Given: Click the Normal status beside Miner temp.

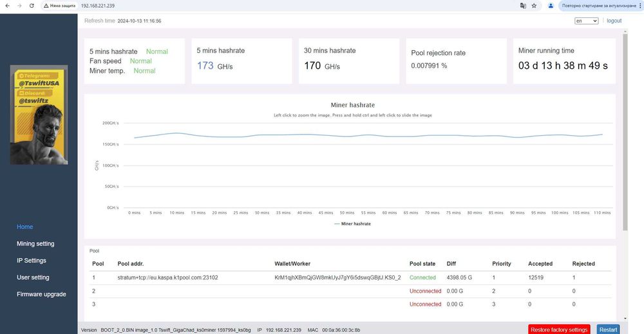Looking at the screenshot, I should point(144,71).
